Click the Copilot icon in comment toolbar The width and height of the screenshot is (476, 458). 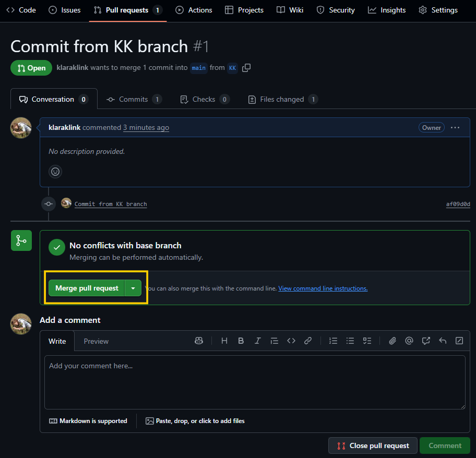(x=199, y=341)
